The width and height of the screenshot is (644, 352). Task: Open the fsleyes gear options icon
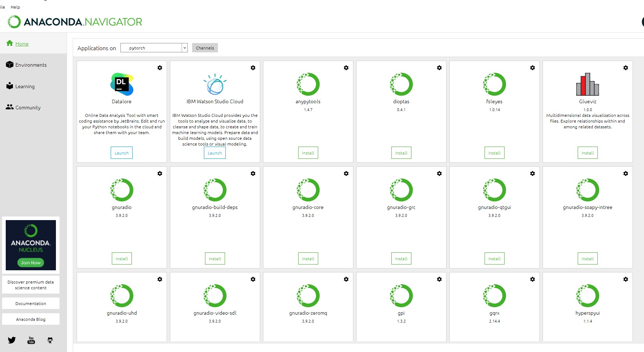pos(533,68)
